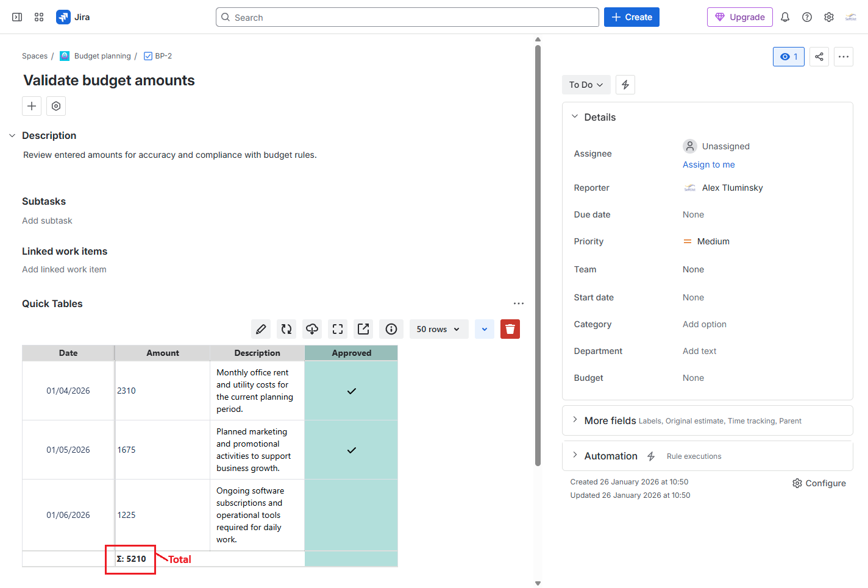Toggle the watch eye button
Viewport: 868px width, 588px height.
789,57
